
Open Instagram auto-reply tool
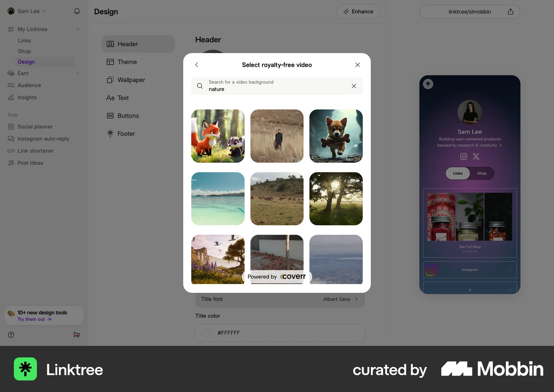tap(43, 139)
